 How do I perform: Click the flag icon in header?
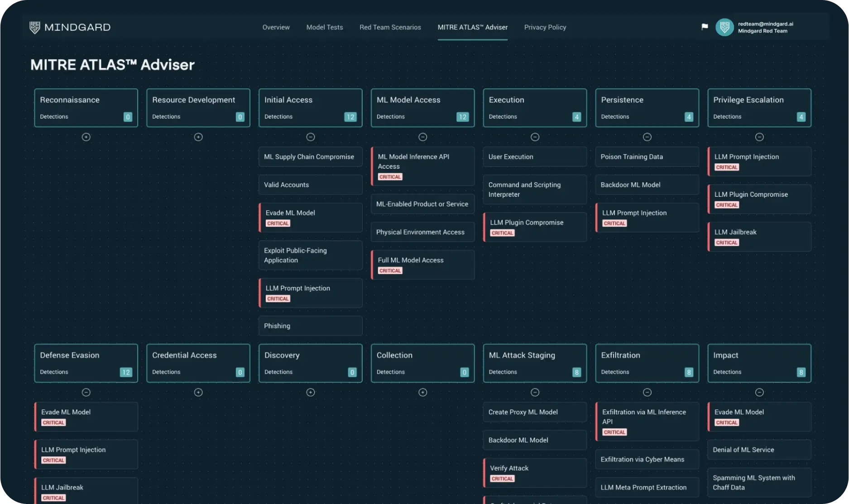tap(705, 27)
